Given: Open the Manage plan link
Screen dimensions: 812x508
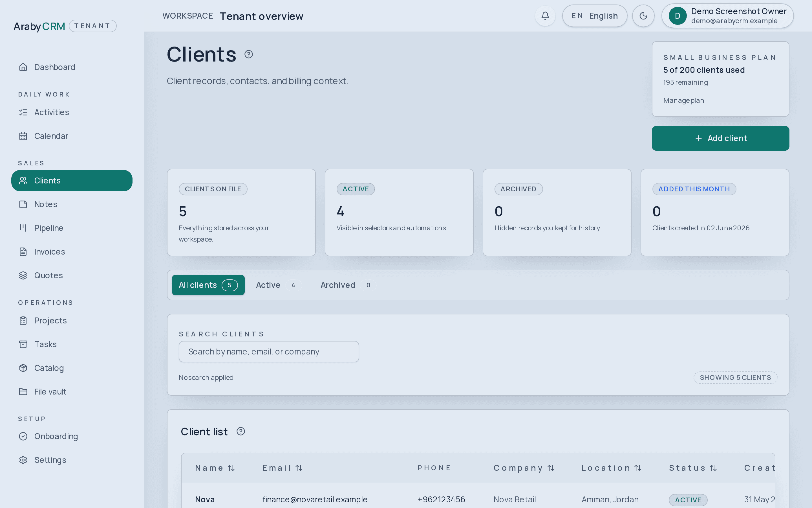Looking at the screenshot, I should click(683, 100).
